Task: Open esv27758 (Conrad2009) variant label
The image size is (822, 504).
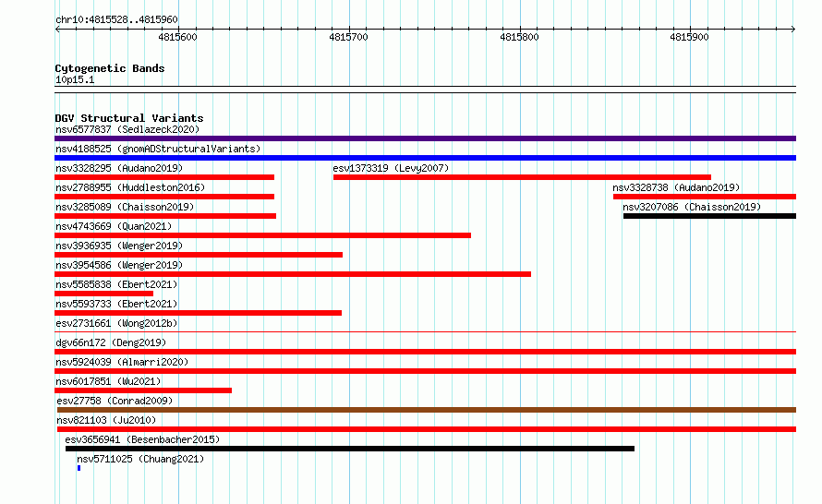Action: point(115,401)
